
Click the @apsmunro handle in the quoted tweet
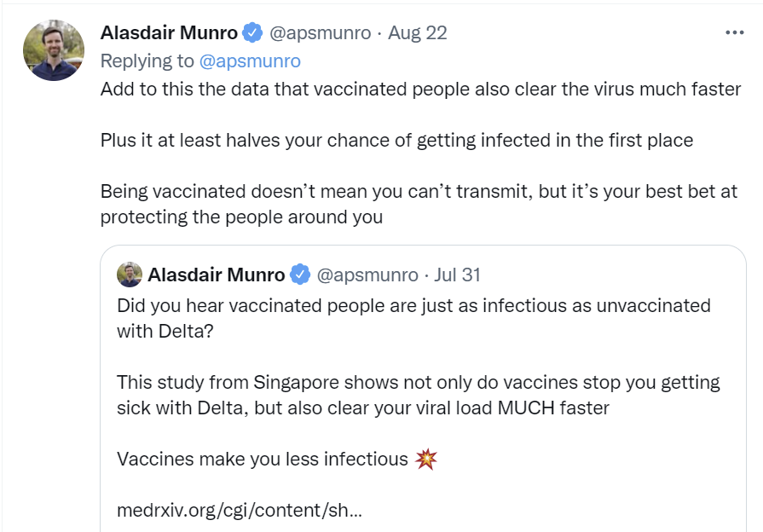(367, 275)
